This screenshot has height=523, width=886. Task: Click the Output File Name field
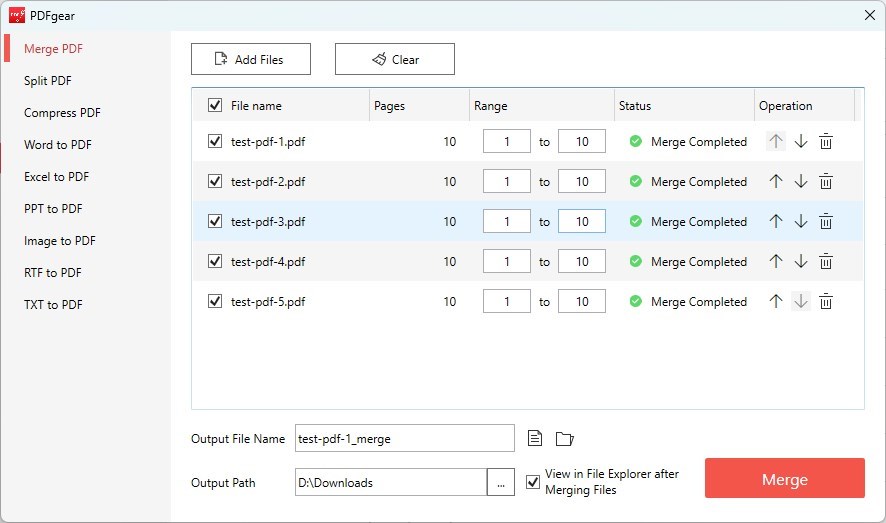click(x=404, y=438)
